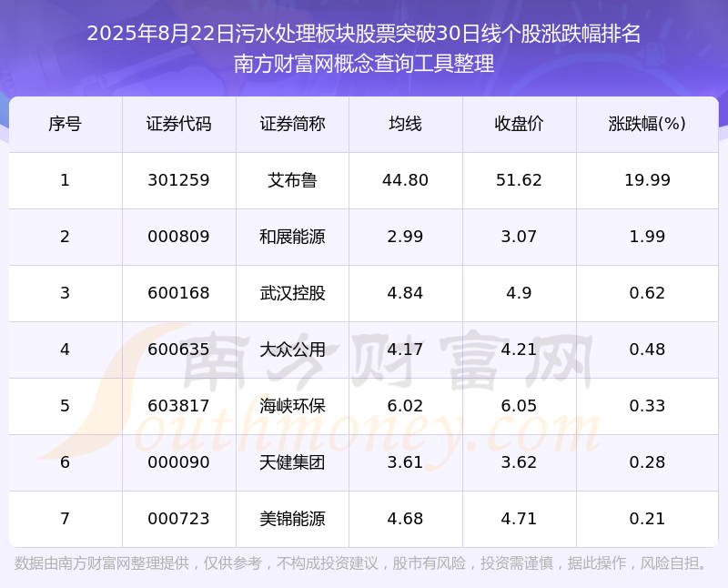Screen dimensions: 728x588
Task: Click row number 1 in 序号 column
Action: (65, 180)
